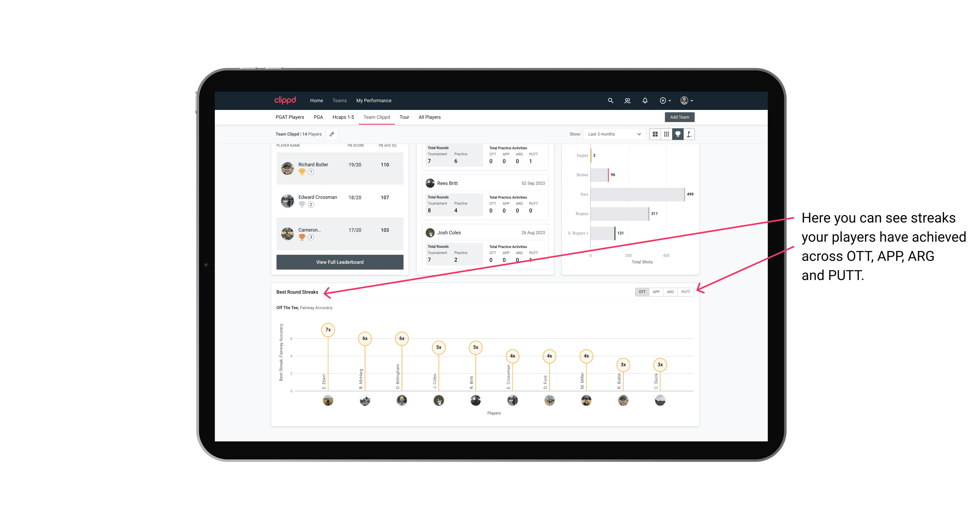This screenshot has height=527, width=980.
Task: Enable the people/team management icon
Action: (626, 101)
